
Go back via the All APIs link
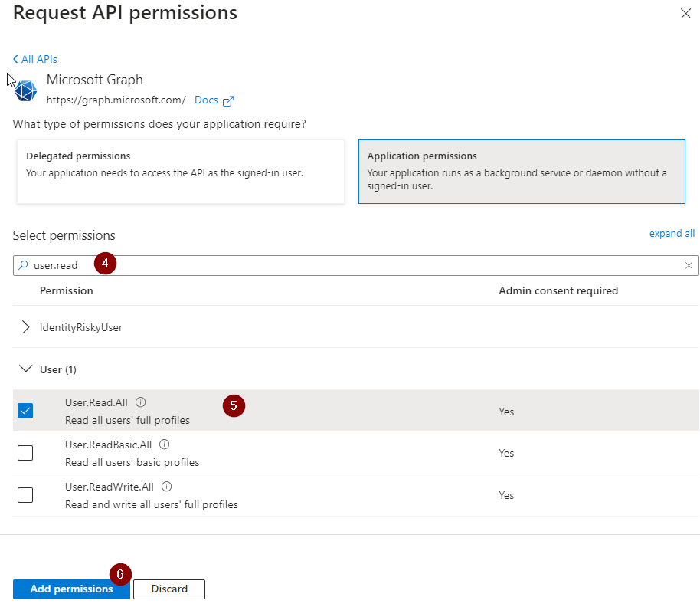[x=35, y=59]
